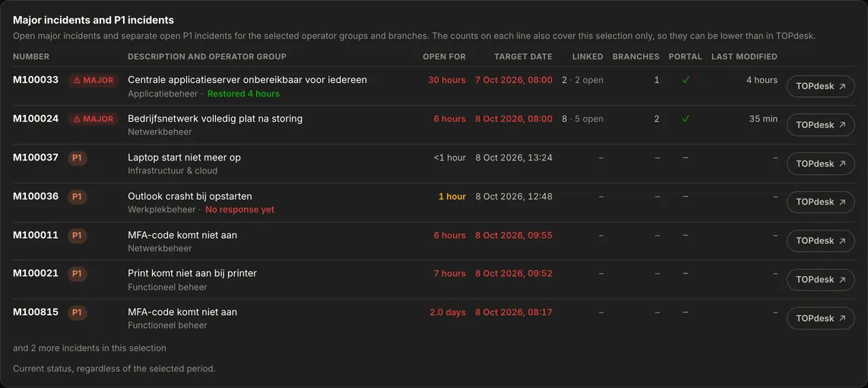Click 'Print komt niet aan bij printer'
Image resolution: width=868 pixels, height=388 pixels.
pos(192,273)
